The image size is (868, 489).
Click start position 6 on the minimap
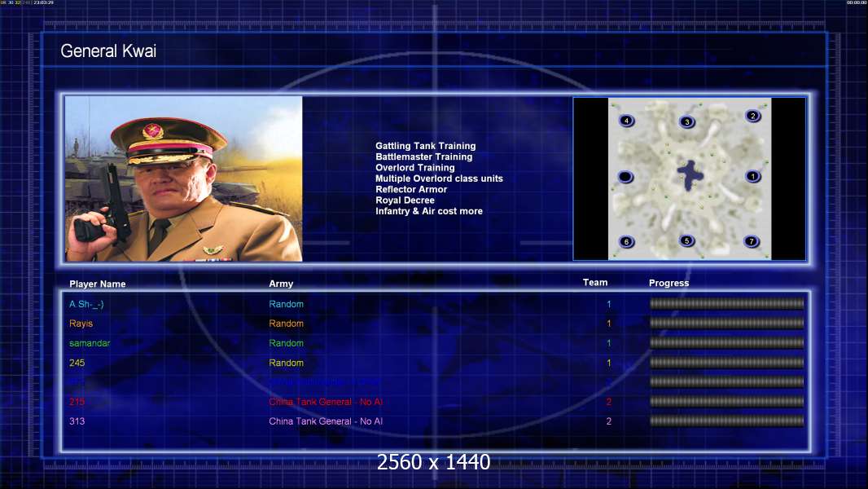[x=626, y=241]
